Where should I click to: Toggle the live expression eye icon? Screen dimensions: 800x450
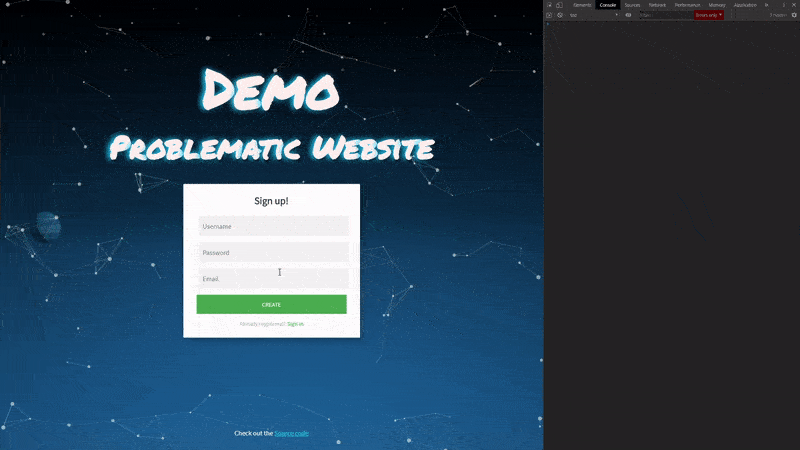point(628,15)
